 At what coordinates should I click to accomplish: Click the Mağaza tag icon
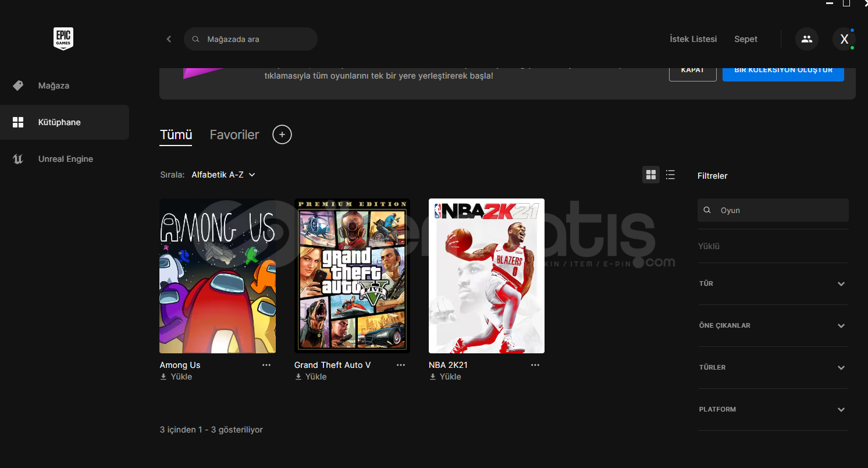[18, 86]
